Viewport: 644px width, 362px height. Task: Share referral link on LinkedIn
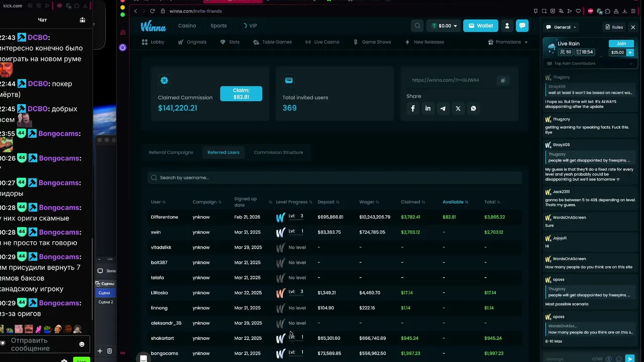[428, 109]
